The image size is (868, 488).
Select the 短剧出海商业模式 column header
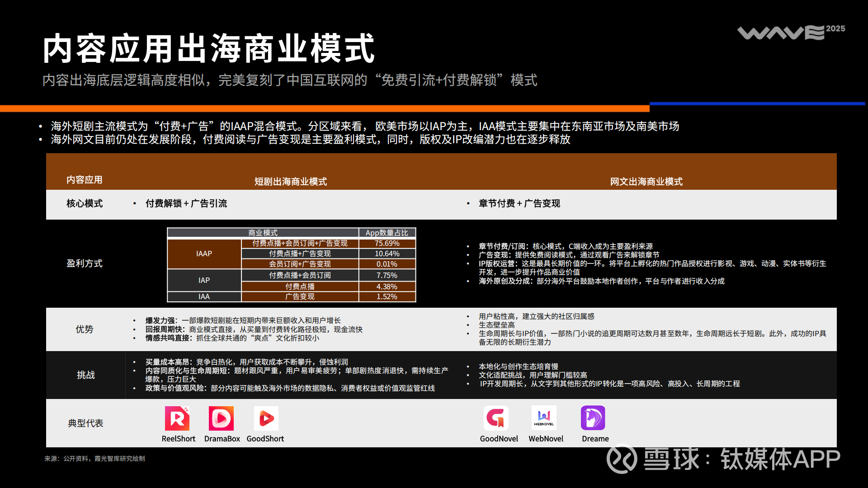[x=290, y=182]
